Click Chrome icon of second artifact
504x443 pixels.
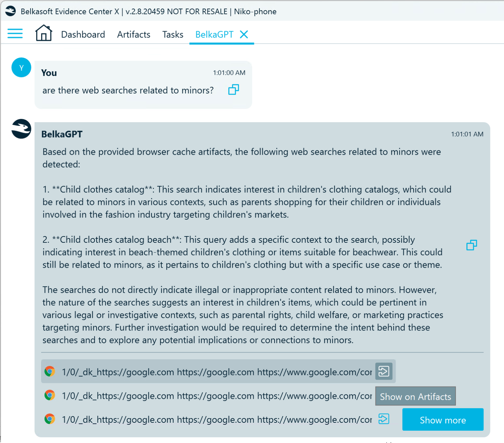(50, 395)
